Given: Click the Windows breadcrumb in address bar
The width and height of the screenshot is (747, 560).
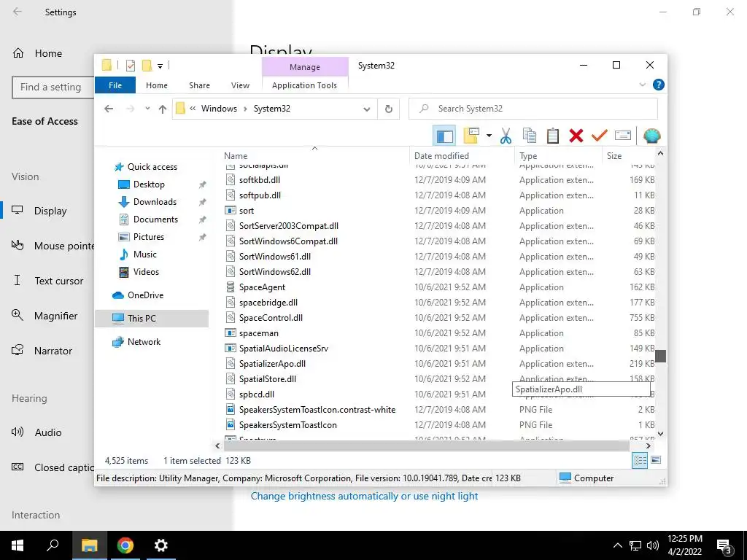Looking at the screenshot, I should tap(219, 109).
